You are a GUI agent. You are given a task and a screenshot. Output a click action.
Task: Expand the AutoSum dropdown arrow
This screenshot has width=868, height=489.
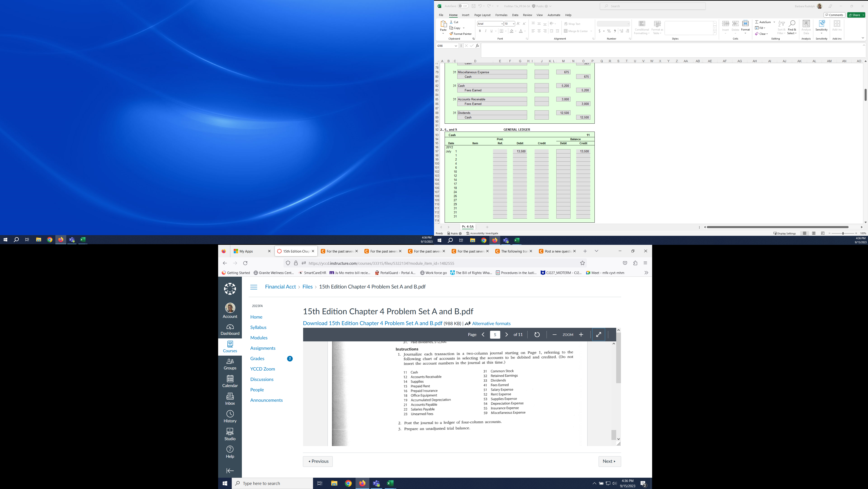click(774, 22)
